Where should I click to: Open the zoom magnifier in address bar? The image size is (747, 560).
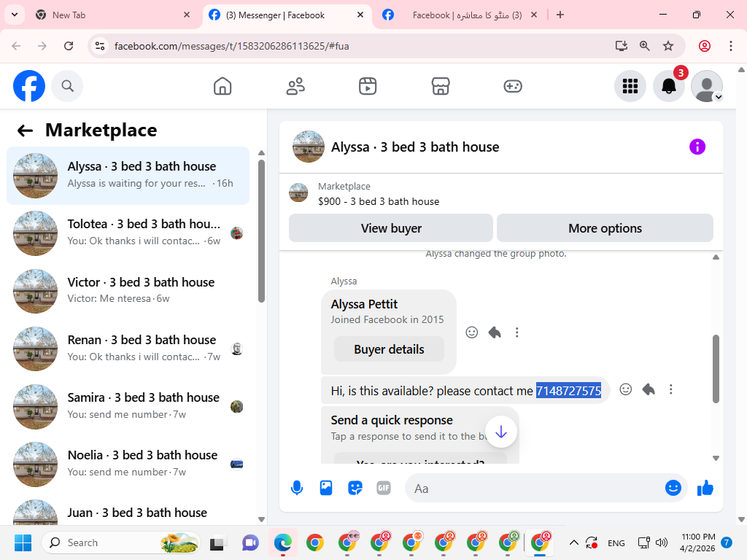click(x=645, y=46)
